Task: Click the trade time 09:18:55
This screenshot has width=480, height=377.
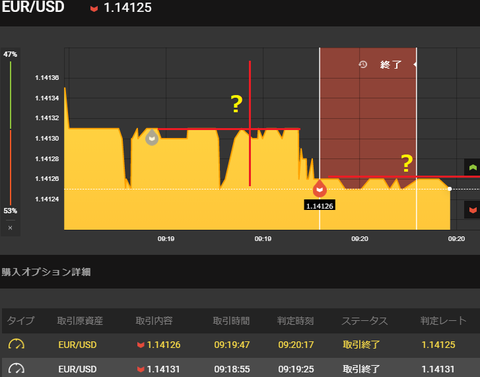Action: coord(232,369)
